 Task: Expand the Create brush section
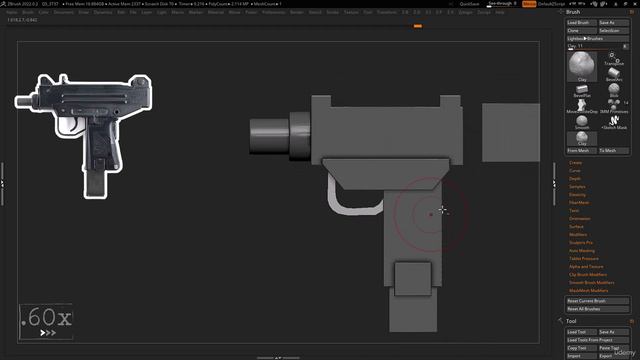(x=576, y=162)
